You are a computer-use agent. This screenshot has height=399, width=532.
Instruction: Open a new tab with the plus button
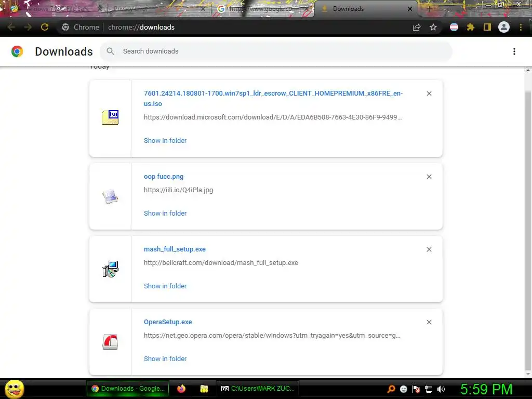[429, 9]
